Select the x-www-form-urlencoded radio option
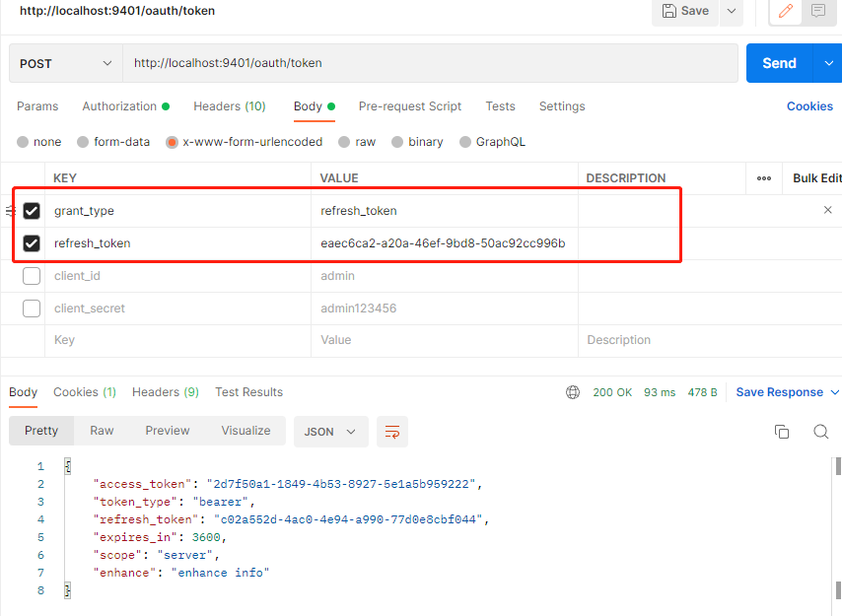842x616 pixels. pyautogui.click(x=172, y=142)
